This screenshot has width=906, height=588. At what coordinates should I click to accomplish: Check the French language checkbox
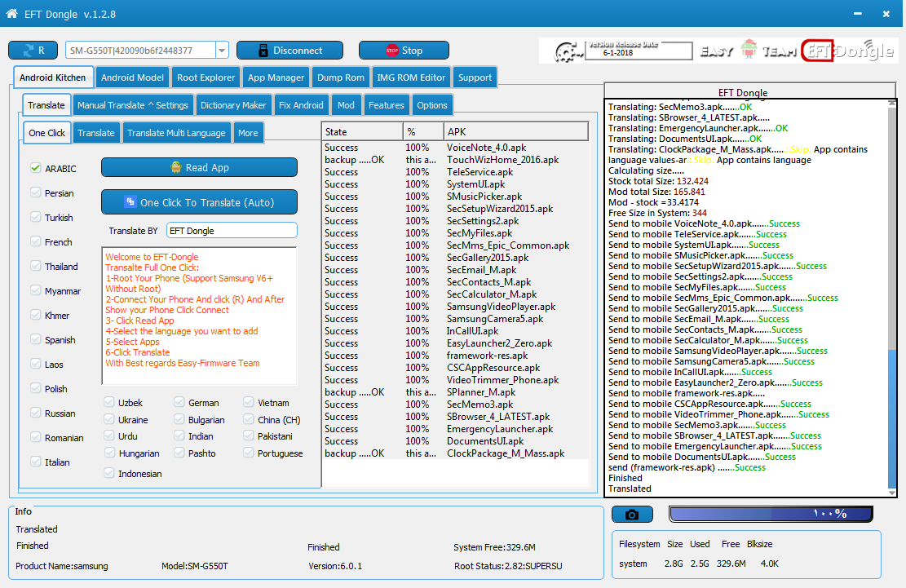tap(36, 241)
